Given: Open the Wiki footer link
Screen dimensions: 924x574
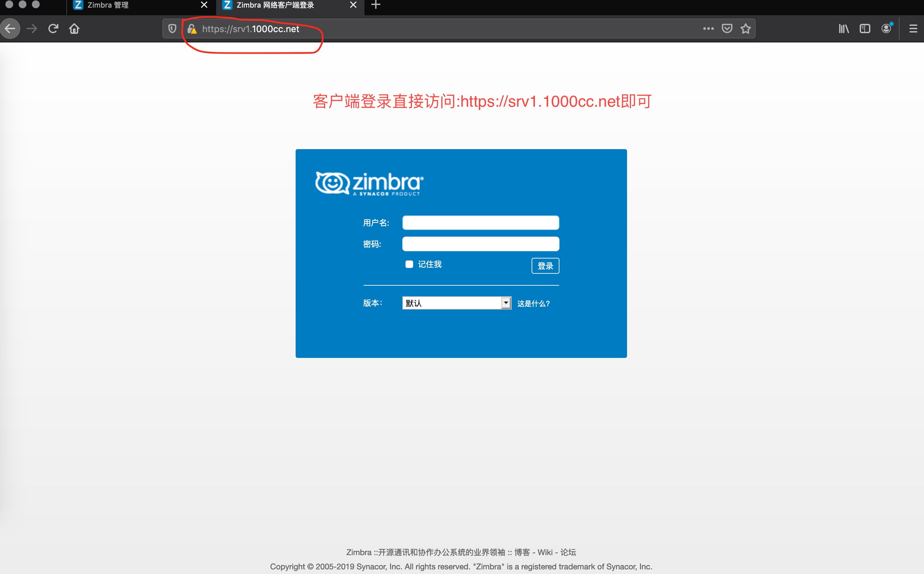Looking at the screenshot, I should 545,552.
